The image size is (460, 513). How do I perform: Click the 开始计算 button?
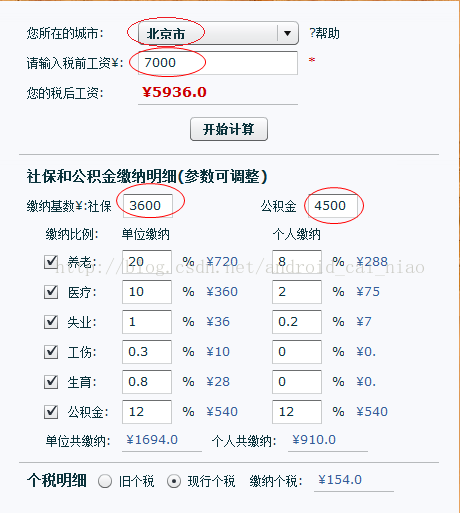(229, 129)
